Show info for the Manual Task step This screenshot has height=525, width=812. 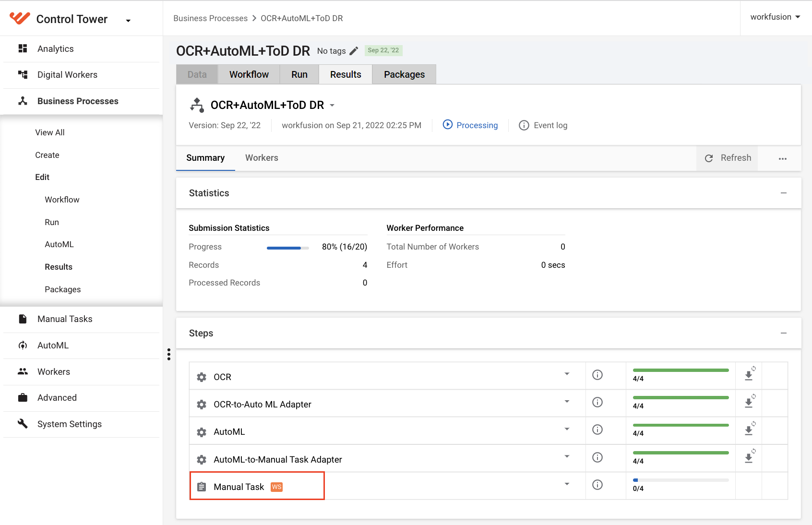597,485
